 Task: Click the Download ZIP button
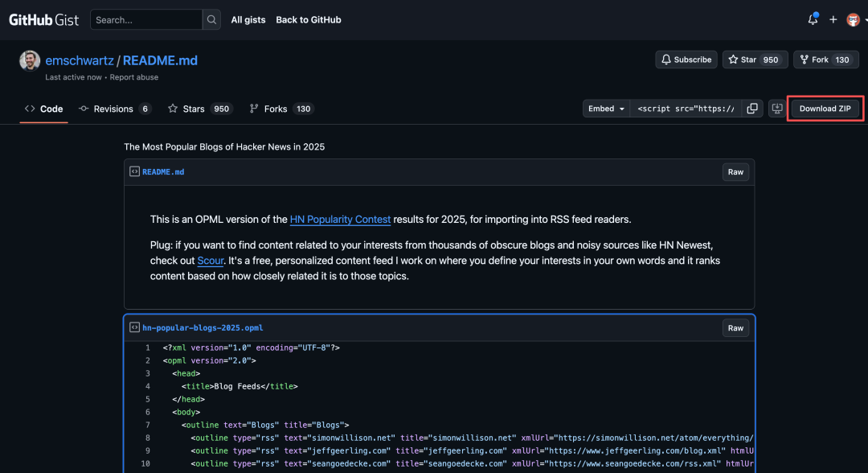pos(825,109)
